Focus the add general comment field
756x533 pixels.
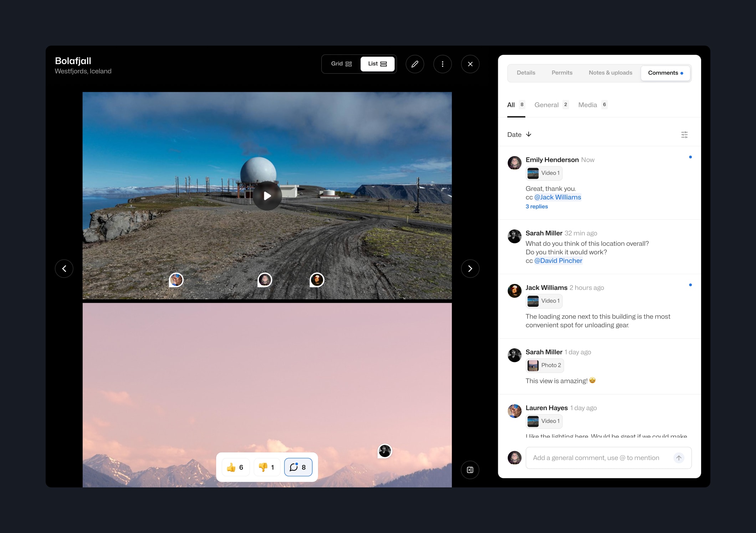(x=608, y=458)
